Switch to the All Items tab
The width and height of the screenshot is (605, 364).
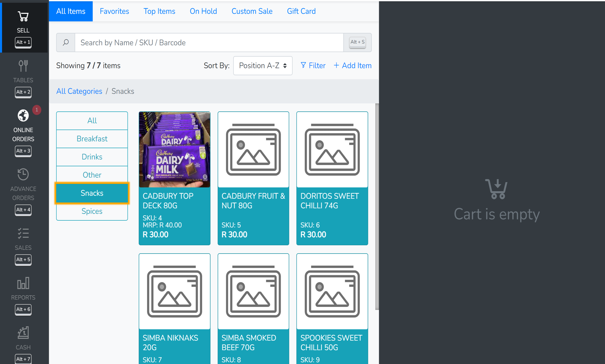pos(71,11)
